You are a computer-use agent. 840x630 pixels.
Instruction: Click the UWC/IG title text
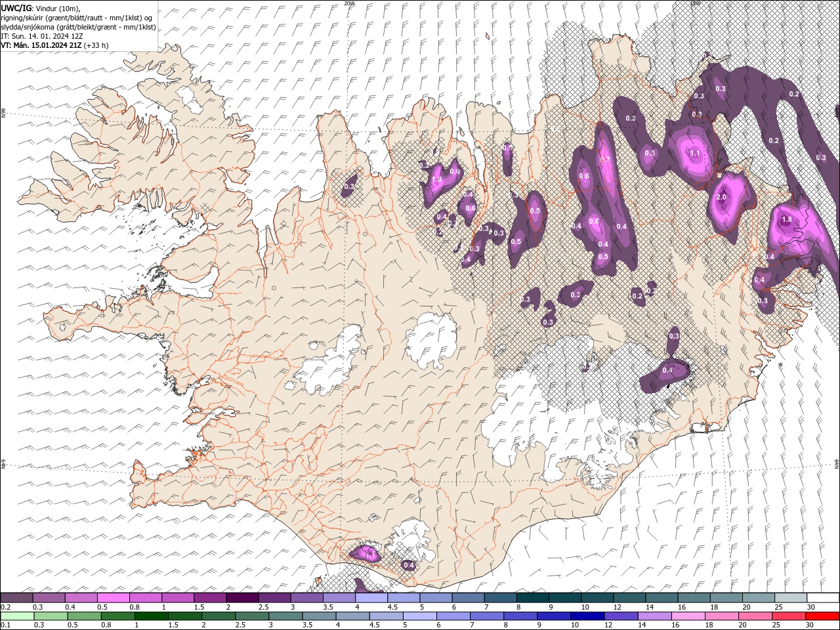[x=16, y=8]
